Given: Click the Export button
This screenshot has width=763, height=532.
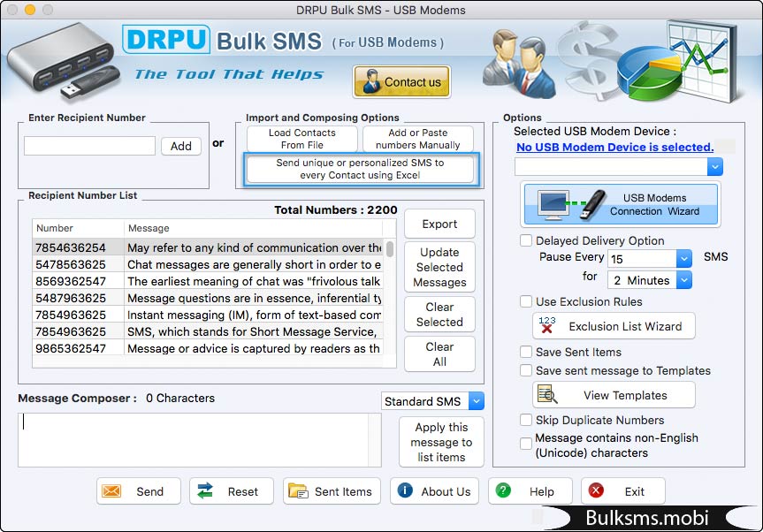Looking at the screenshot, I should point(439,224).
